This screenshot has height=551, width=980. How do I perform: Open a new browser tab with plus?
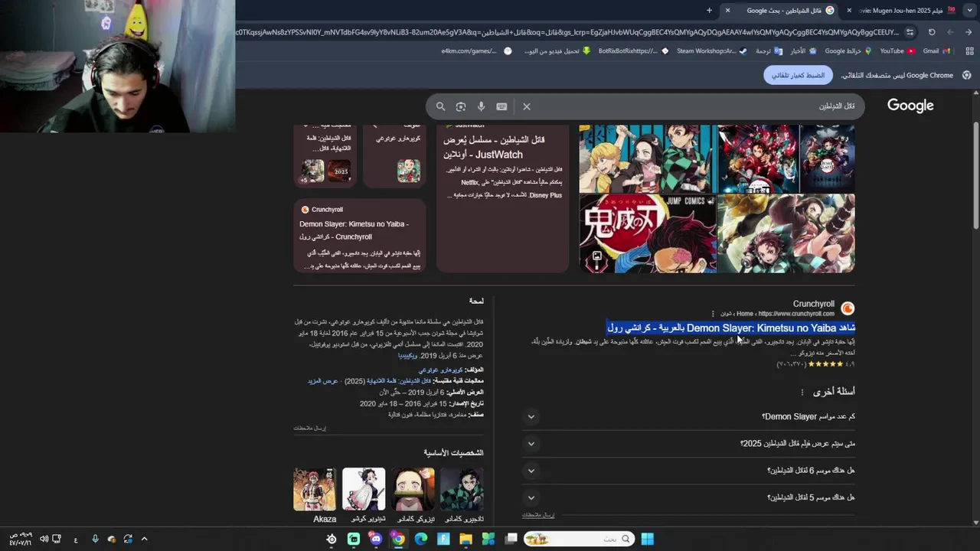pyautogui.click(x=709, y=10)
